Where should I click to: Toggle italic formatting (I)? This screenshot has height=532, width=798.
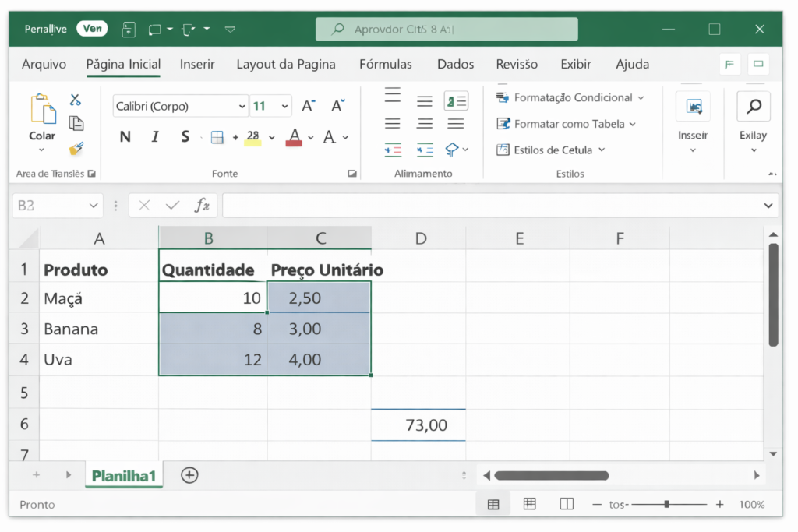pyautogui.click(x=155, y=137)
